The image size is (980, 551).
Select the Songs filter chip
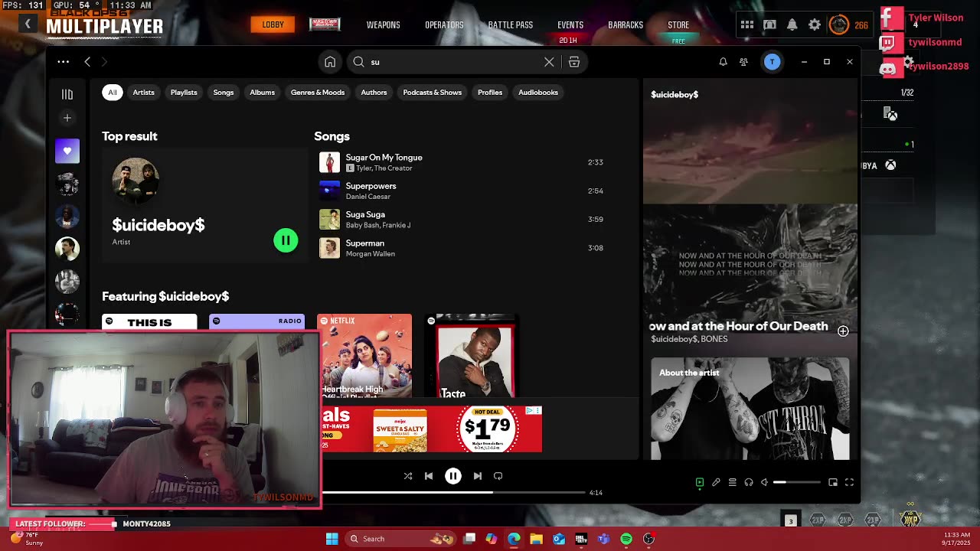pos(224,93)
